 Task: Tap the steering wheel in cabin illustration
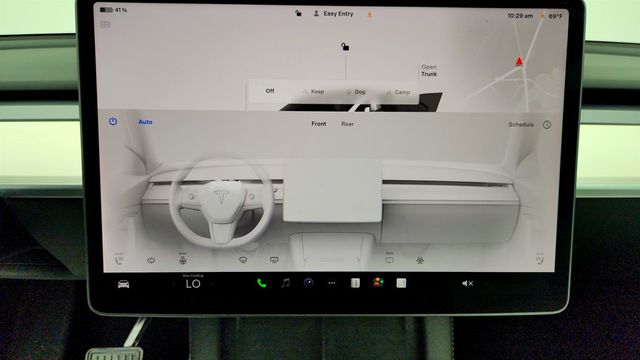pos(221,202)
